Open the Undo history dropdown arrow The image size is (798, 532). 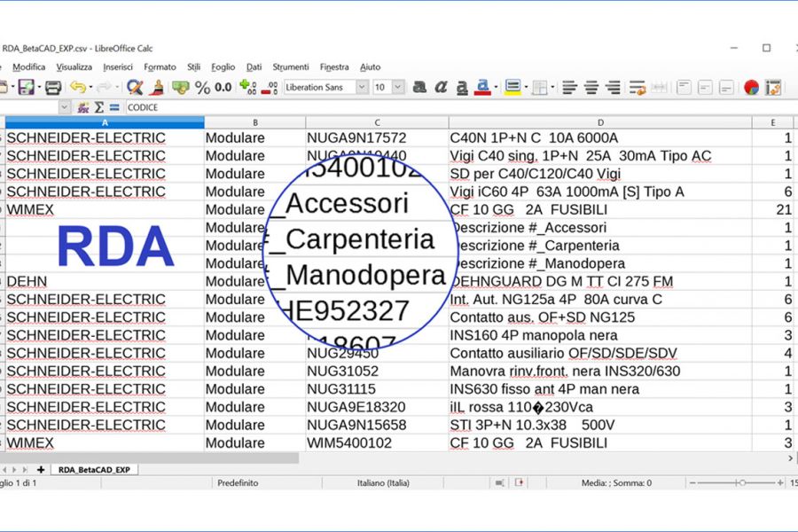click(90, 88)
